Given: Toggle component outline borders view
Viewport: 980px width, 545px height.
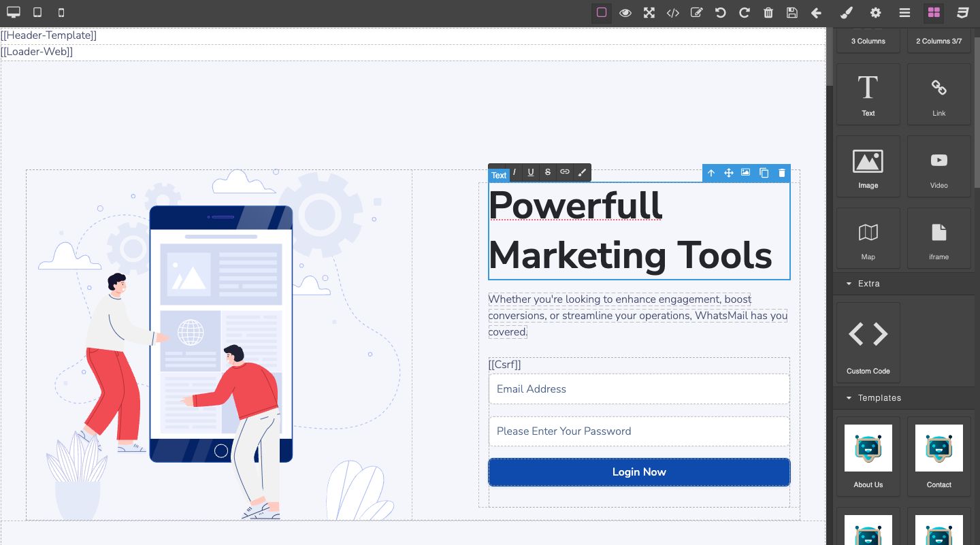Looking at the screenshot, I should click(x=602, y=13).
